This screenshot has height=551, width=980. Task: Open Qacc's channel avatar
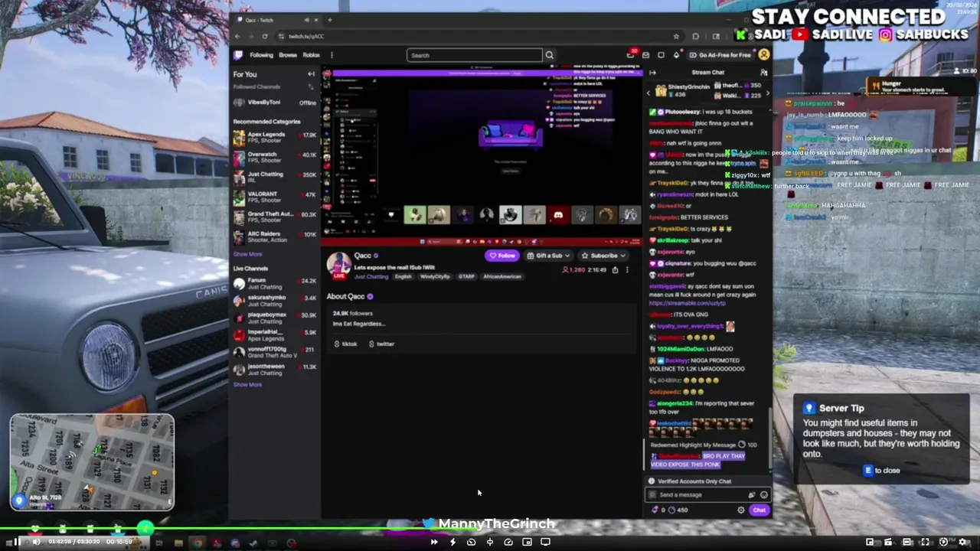[338, 264]
